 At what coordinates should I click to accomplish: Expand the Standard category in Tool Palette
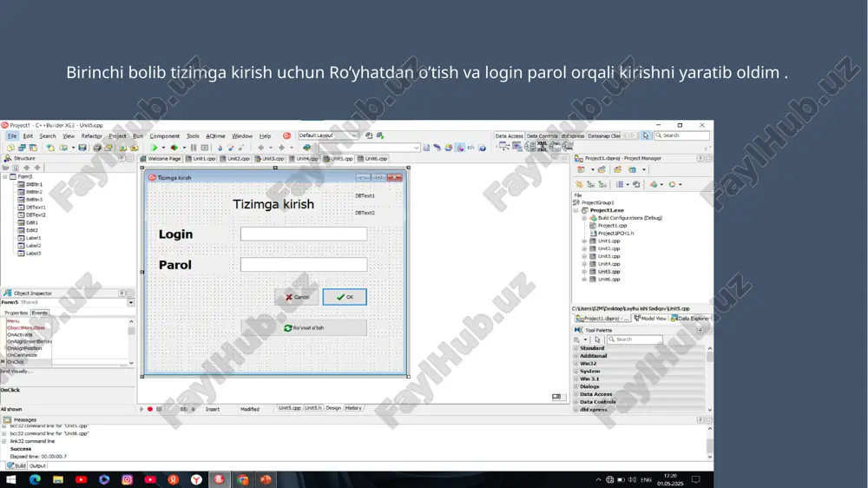pos(575,348)
